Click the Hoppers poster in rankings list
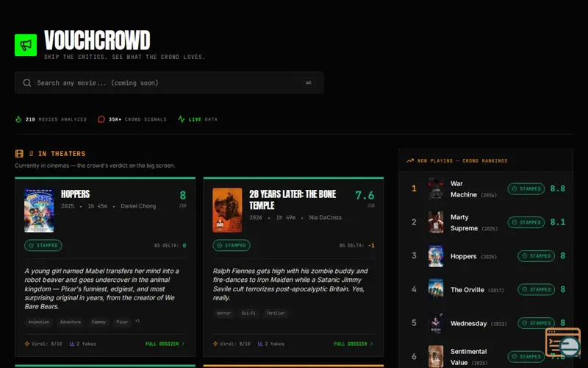 pos(436,256)
